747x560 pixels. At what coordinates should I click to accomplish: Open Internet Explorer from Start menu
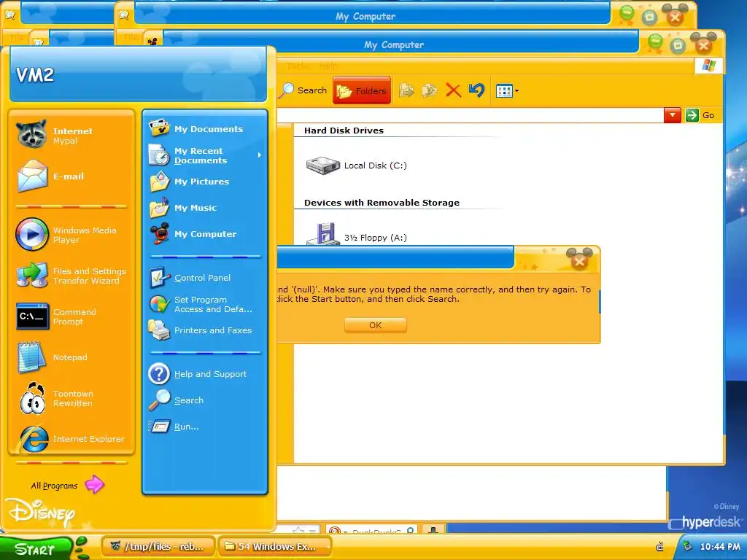click(71, 438)
